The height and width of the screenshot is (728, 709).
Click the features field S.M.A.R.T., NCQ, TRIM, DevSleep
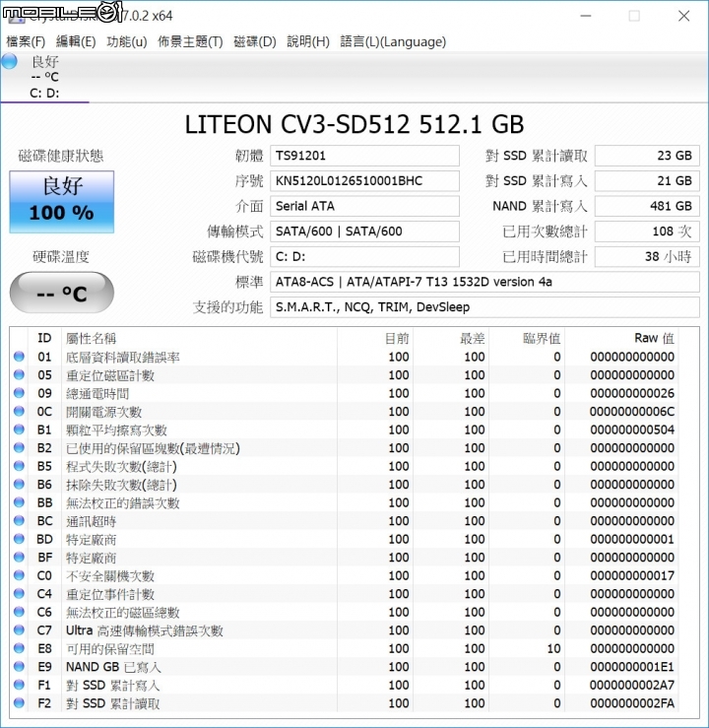[x=484, y=307]
